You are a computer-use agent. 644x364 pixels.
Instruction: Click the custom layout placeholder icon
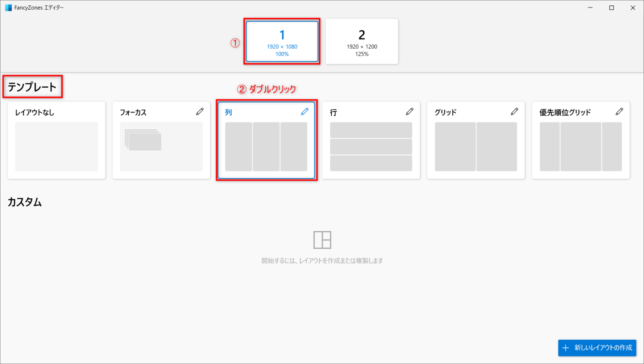pos(322,239)
